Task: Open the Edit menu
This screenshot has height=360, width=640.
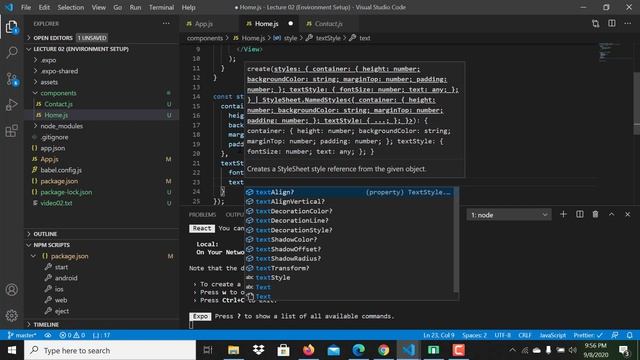Action: pos(44,7)
